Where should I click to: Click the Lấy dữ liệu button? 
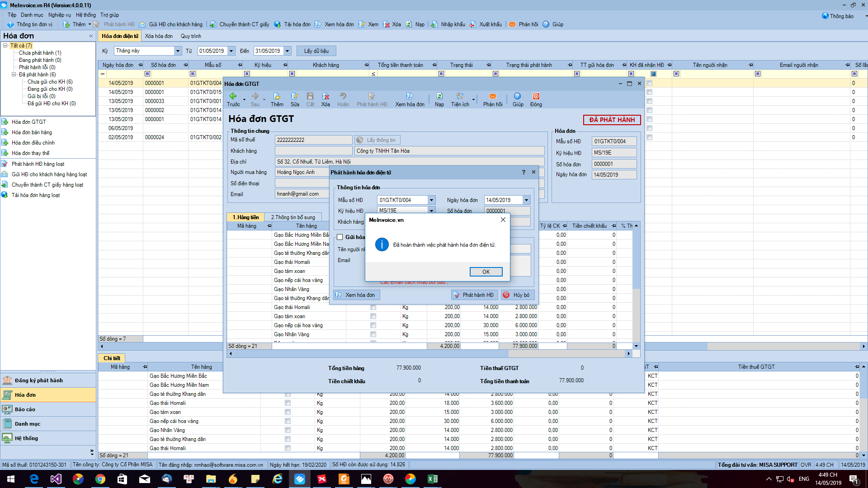coord(316,51)
